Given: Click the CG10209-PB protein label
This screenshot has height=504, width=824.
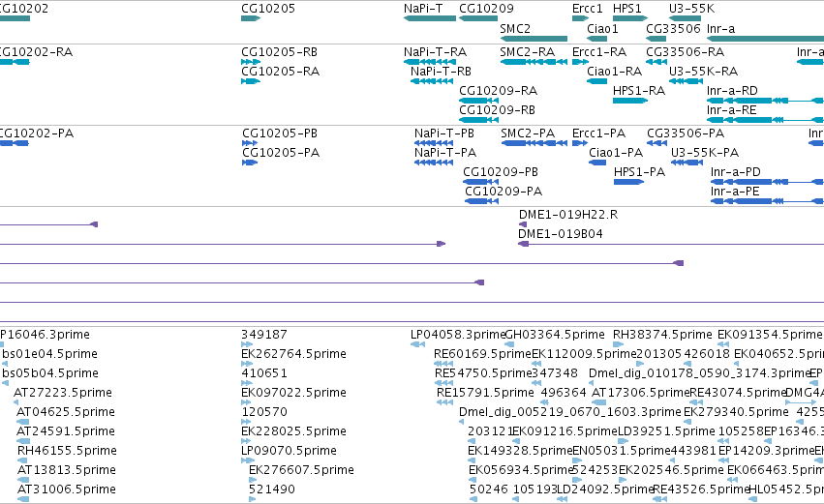Looking at the screenshot, I should 501,172.
